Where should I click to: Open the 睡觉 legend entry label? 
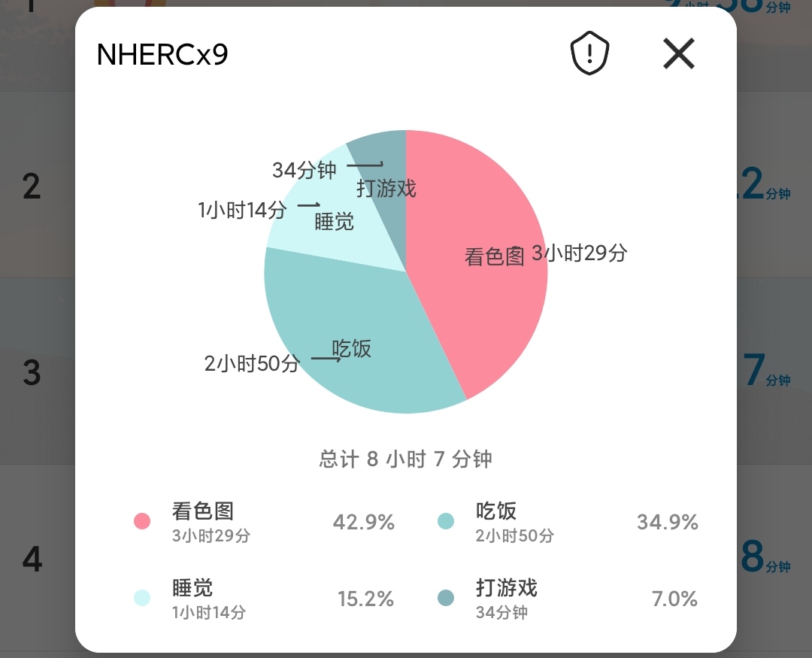pyautogui.click(x=192, y=588)
